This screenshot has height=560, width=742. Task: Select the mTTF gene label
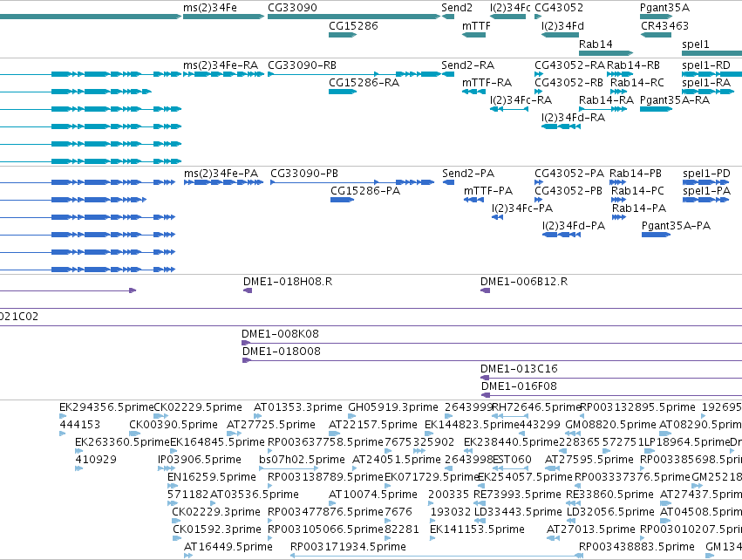[x=476, y=25]
